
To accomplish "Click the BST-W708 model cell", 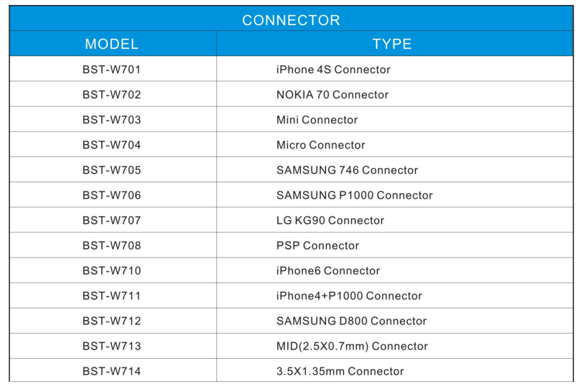I will click(x=112, y=245).
